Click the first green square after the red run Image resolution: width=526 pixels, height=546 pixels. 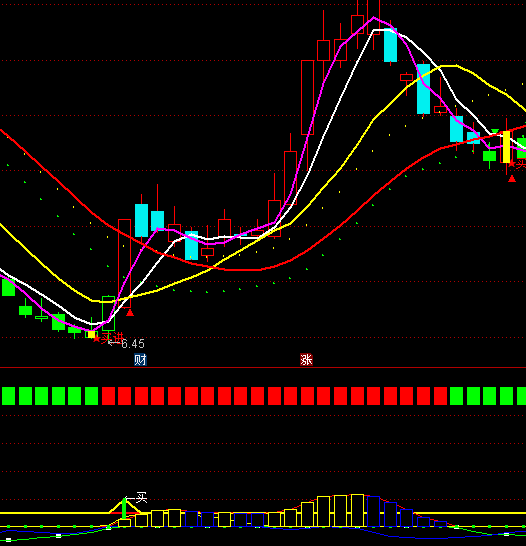(x=456, y=396)
